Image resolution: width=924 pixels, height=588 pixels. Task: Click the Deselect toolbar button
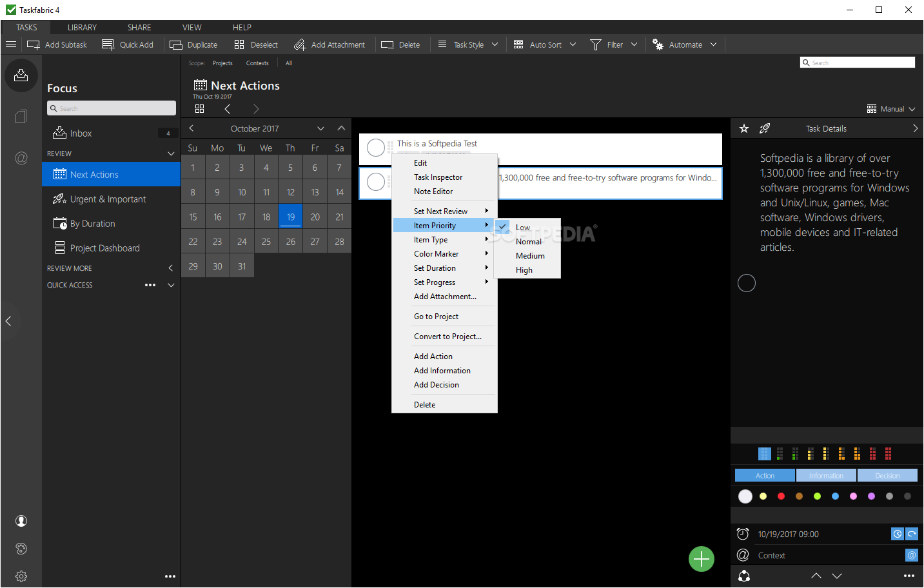point(256,44)
